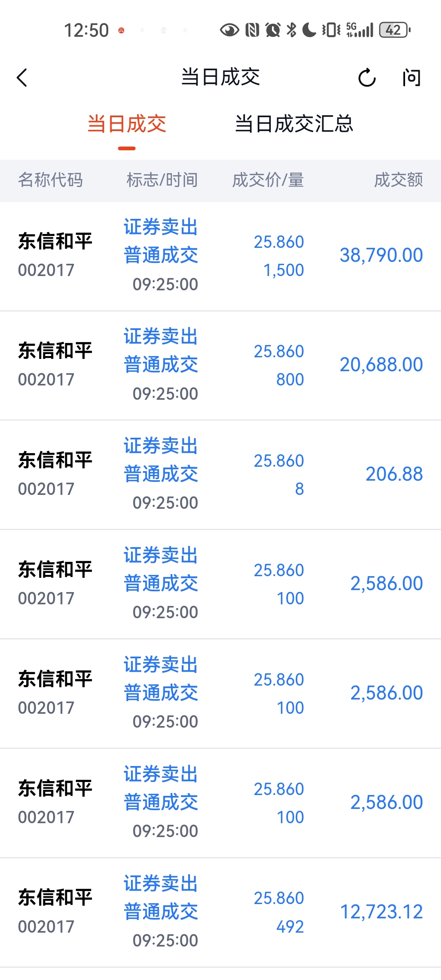
Task: Tap the eye comfort status icon
Action: pyautogui.click(x=229, y=30)
